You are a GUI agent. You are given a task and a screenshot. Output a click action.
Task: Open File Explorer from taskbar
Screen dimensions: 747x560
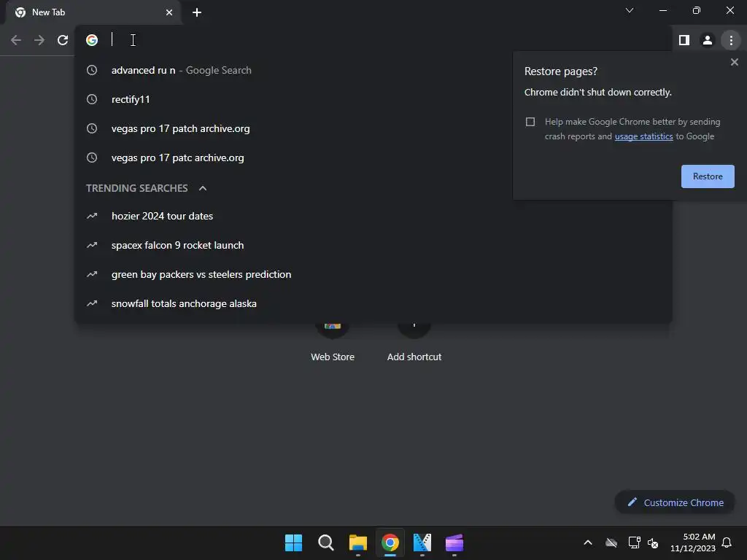(x=357, y=542)
